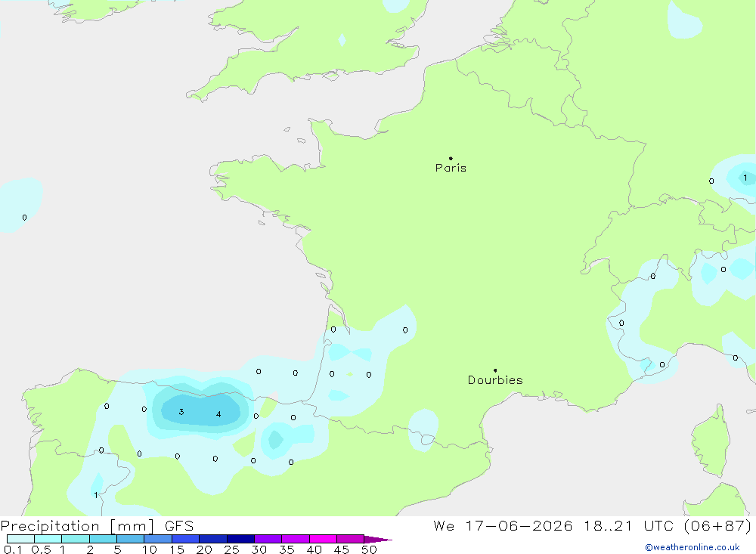Click the Dourbies location label
The width and height of the screenshot is (756, 554).
(495, 380)
